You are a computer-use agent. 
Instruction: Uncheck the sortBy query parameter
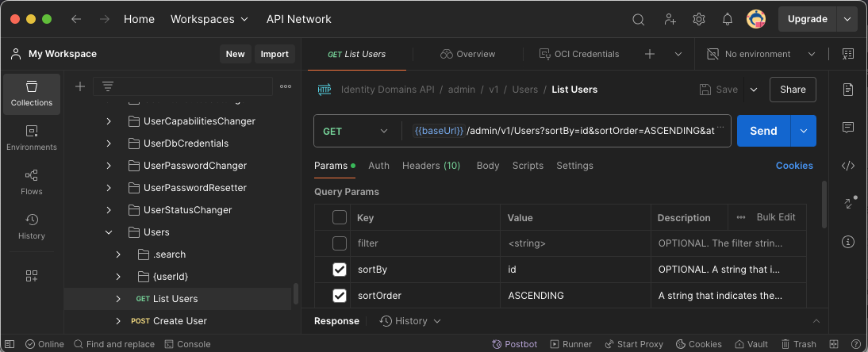(x=340, y=270)
